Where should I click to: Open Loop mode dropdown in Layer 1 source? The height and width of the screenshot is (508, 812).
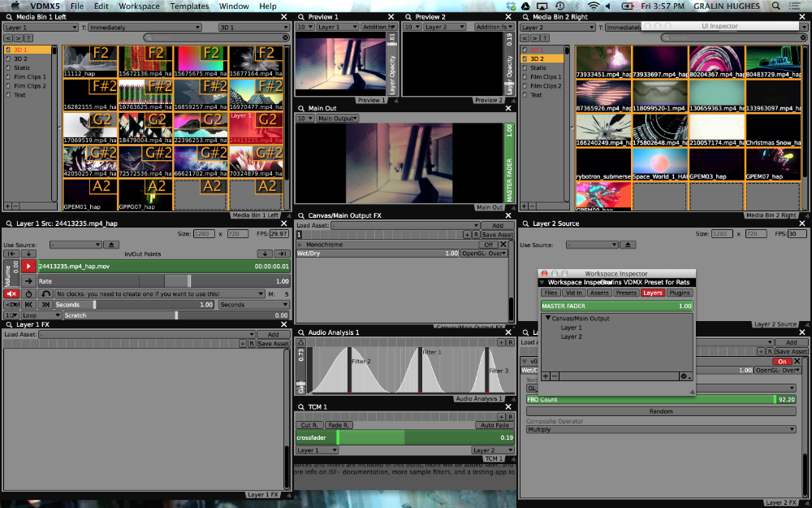[41, 315]
